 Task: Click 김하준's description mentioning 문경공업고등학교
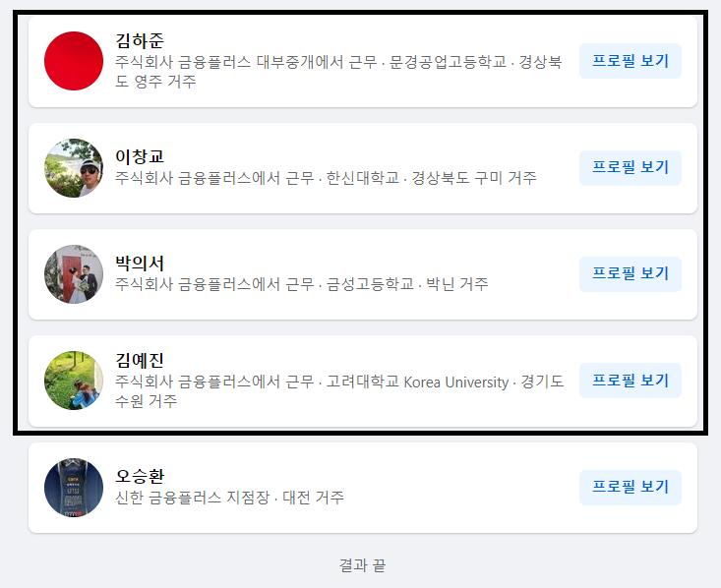(338, 71)
